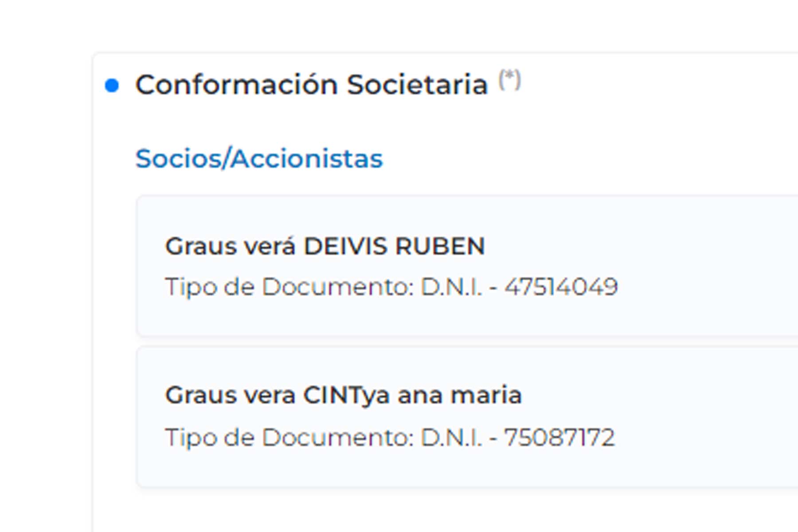
Task: Click the word Societaria in heading
Action: click(417, 85)
